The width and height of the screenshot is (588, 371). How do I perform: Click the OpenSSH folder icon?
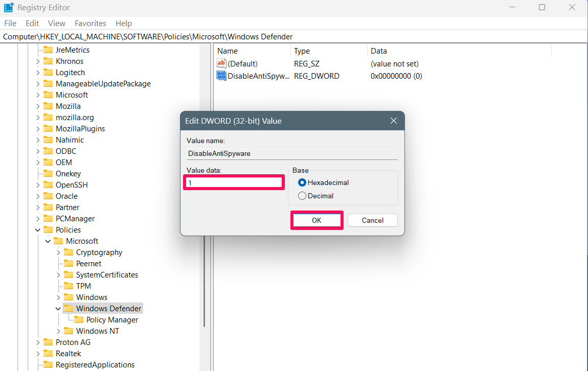(x=48, y=185)
